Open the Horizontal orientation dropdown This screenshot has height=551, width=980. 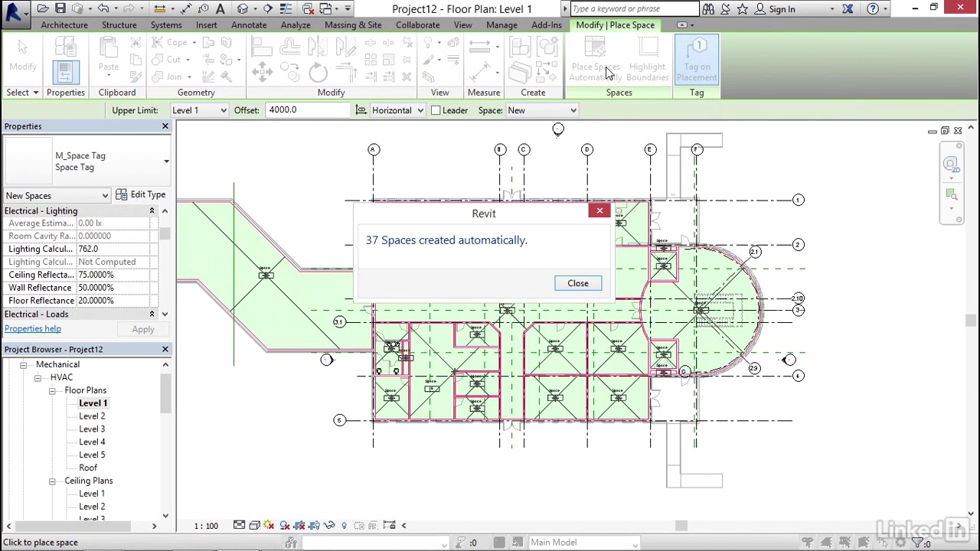[397, 110]
